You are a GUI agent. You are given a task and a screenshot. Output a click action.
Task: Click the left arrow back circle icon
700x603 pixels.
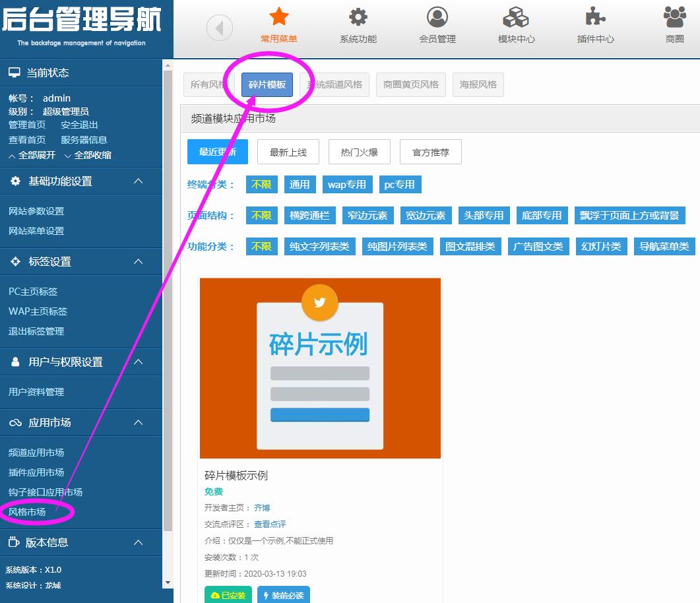220,28
